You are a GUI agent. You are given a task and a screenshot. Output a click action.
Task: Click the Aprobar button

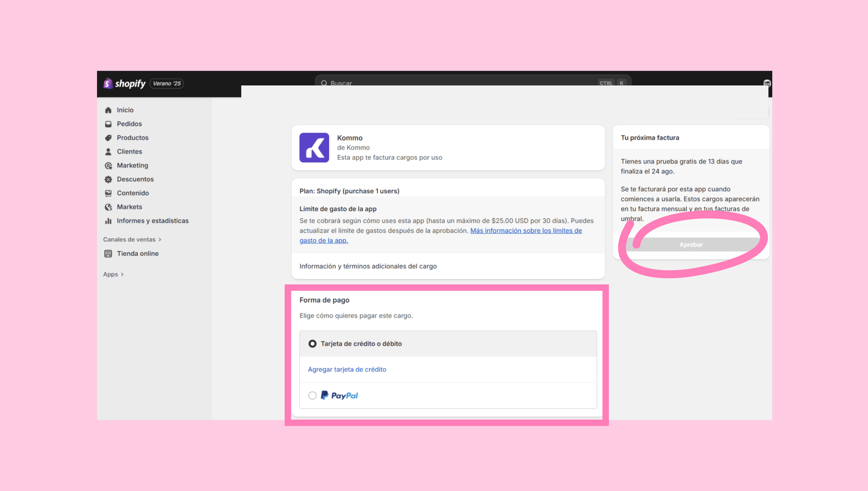[691, 245]
